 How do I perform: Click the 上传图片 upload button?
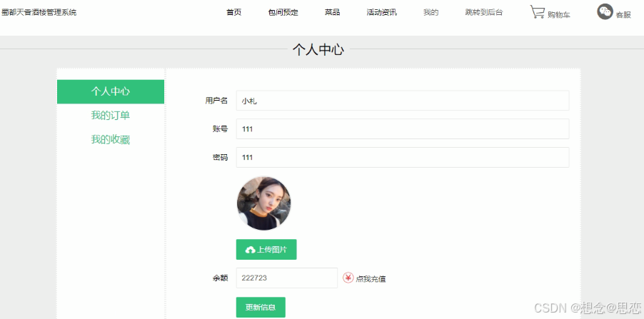pos(266,250)
